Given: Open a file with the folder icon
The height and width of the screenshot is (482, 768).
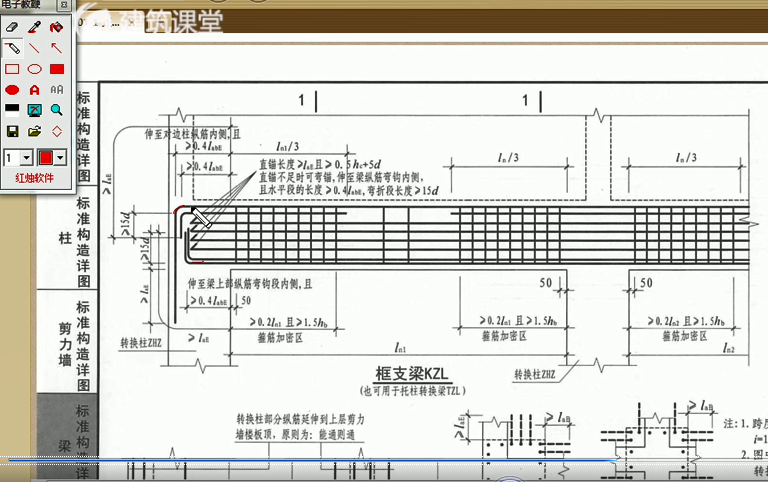Looking at the screenshot, I should tap(34, 131).
